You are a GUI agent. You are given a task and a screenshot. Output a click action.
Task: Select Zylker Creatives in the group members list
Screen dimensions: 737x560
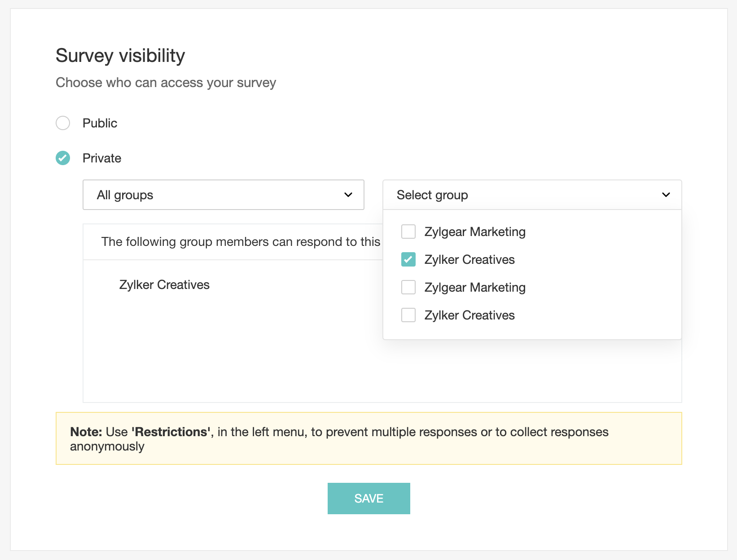(x=164, y=284)
